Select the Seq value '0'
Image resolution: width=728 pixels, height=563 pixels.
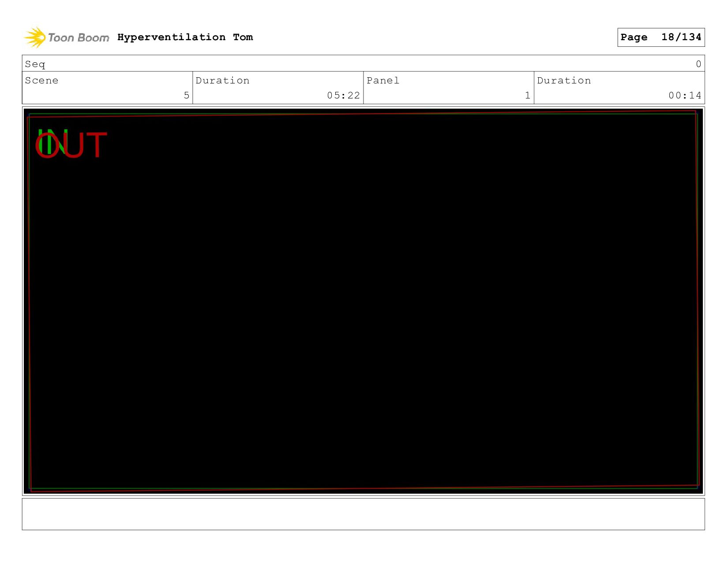tap(698, 64)
